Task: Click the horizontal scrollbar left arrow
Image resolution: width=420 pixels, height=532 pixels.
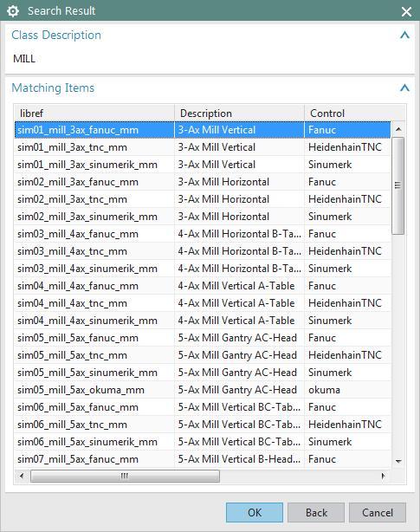Action: (x=22, y=476)
